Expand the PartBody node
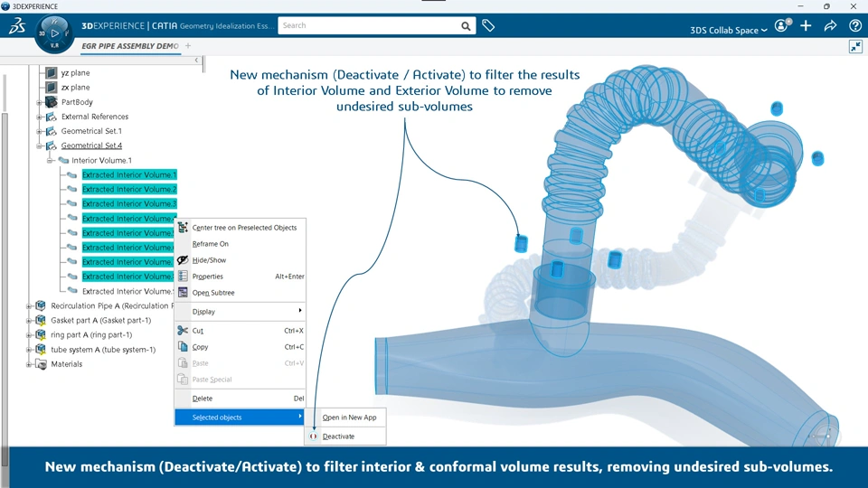This screenshot has height=488, width=868. (x=39, y=102)
